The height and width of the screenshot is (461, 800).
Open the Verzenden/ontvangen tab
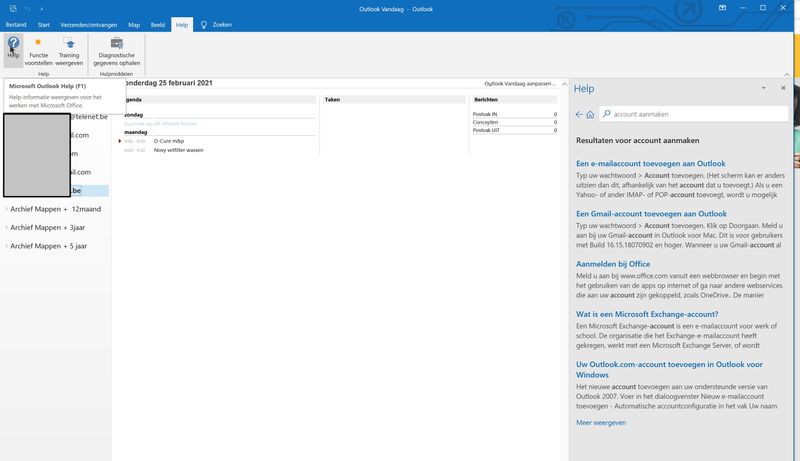(x=89, y=24)
